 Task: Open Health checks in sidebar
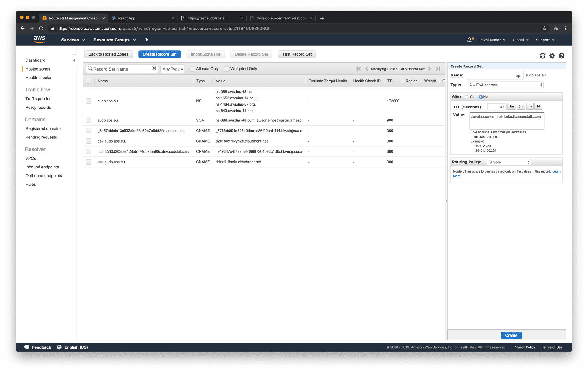coord(38,78)
